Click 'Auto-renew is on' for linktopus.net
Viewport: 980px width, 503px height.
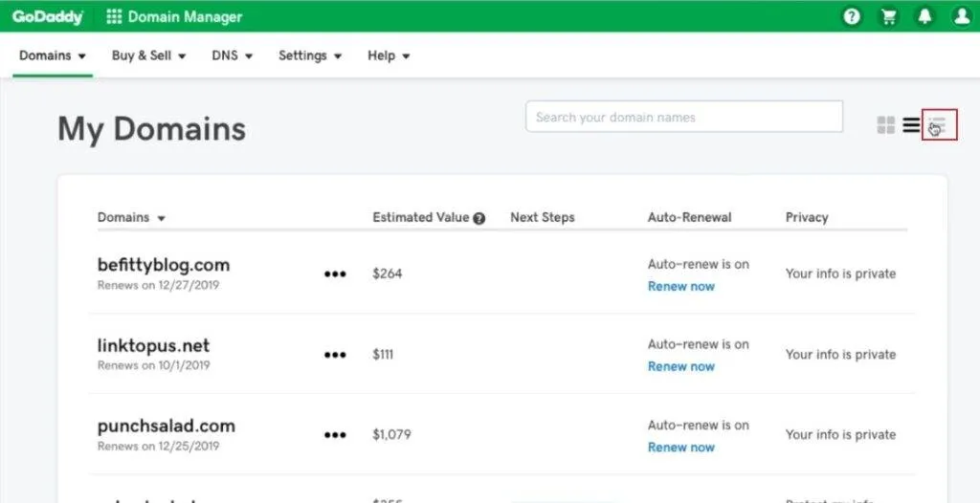click(698, 344)
